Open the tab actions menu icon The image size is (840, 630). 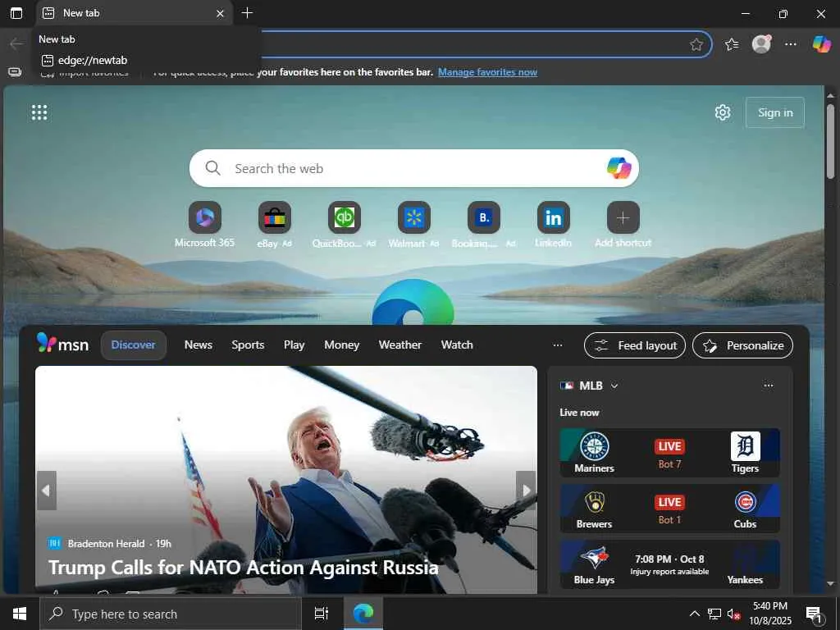[x=16, y=13]
